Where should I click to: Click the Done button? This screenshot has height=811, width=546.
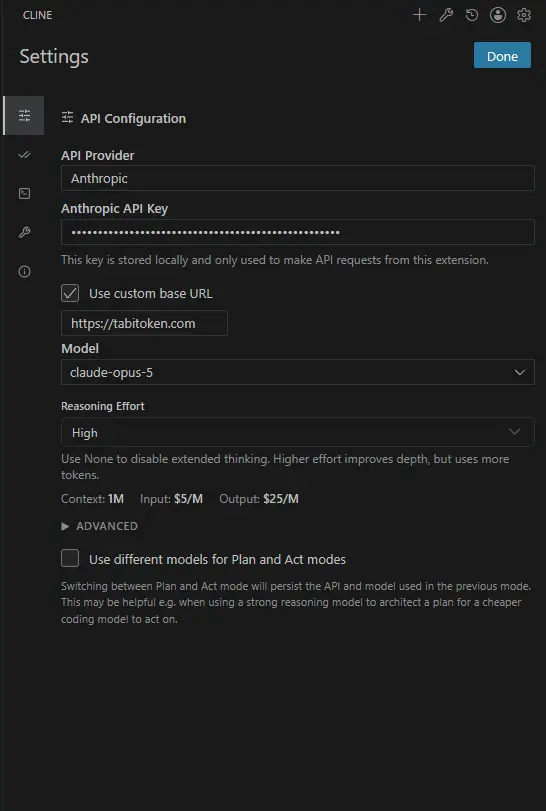pyautogui.click(x=502, y=55)
